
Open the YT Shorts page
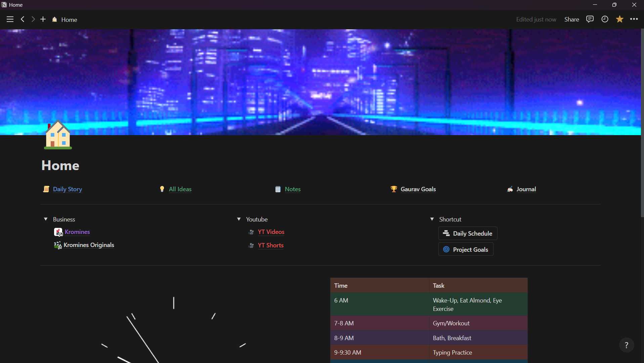[270, 245]
